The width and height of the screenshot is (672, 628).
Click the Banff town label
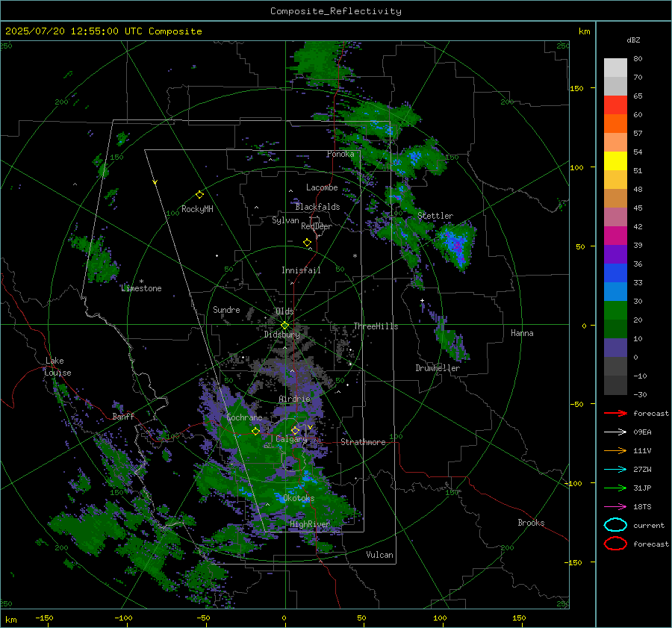pyautogui.click(x=123, y=417)
